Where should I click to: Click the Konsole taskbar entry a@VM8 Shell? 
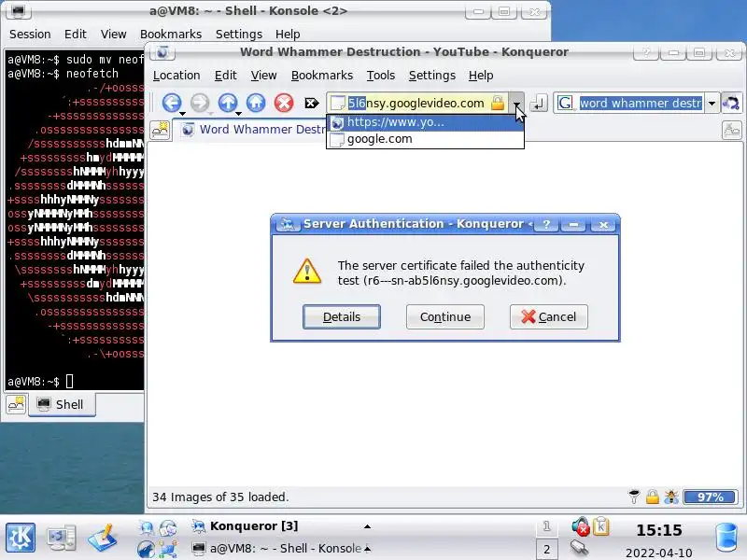click(281, 549)
